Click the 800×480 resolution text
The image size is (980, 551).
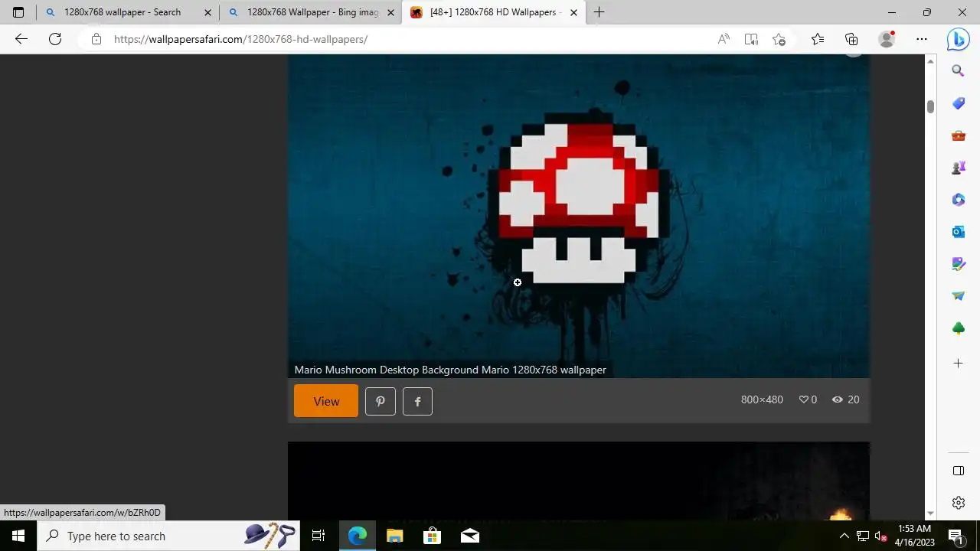(x=762, y=399)
